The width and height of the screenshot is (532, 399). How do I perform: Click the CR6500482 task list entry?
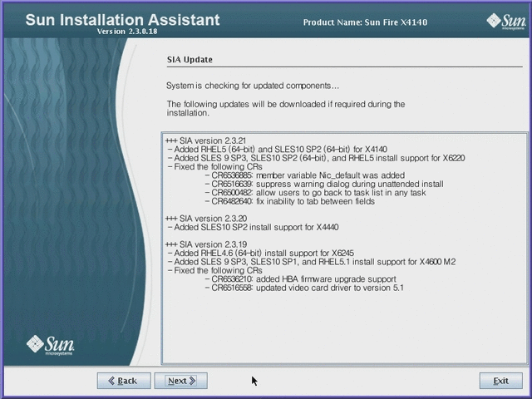[316, 193]
